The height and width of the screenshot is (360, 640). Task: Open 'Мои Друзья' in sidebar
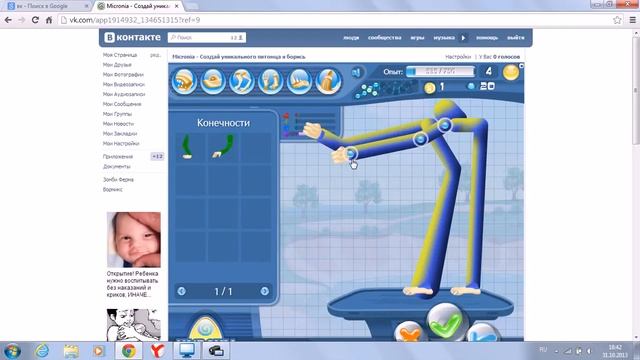pyautogui.click(x=117, y=64)
